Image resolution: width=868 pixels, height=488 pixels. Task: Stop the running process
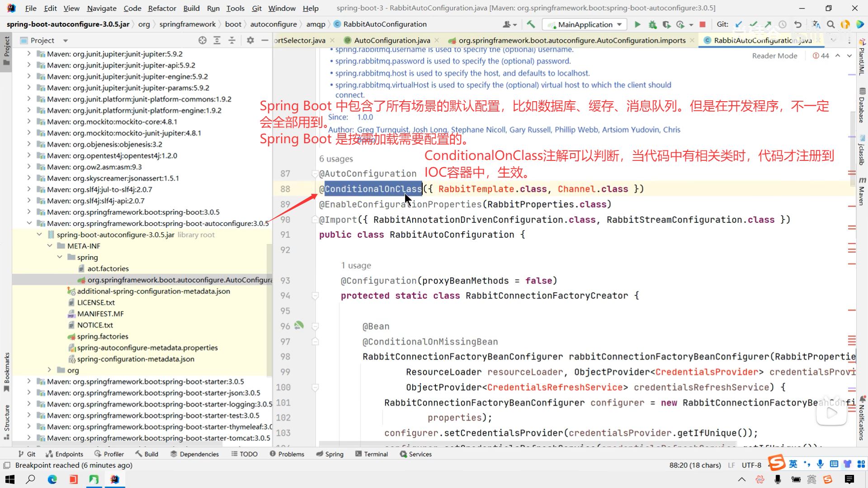[x=703, y=24]
